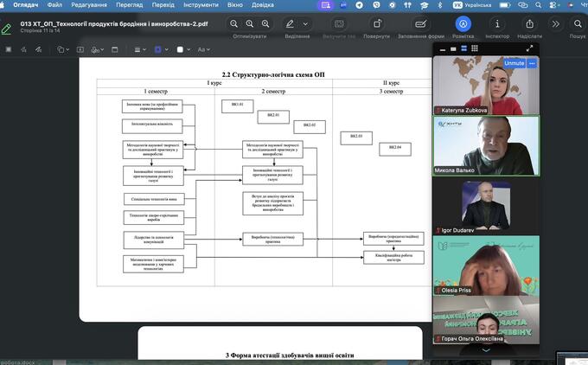
Task: Open the Файл menu
Action: pyautogui.click(x=55, y=5)
